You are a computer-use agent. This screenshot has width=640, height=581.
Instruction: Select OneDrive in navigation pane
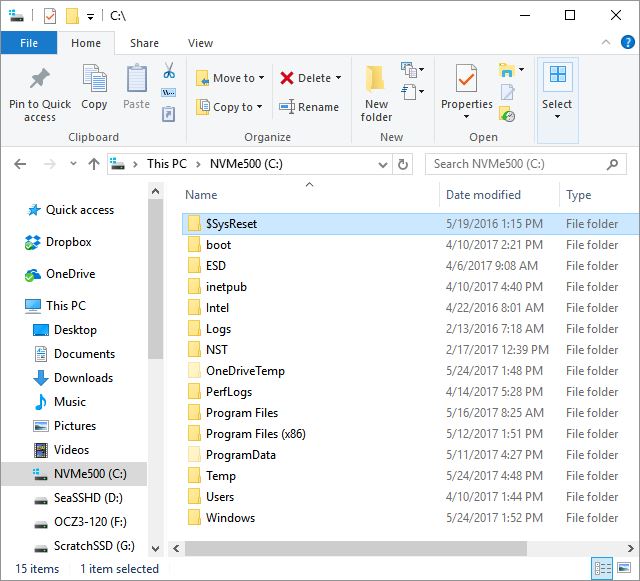60,274
